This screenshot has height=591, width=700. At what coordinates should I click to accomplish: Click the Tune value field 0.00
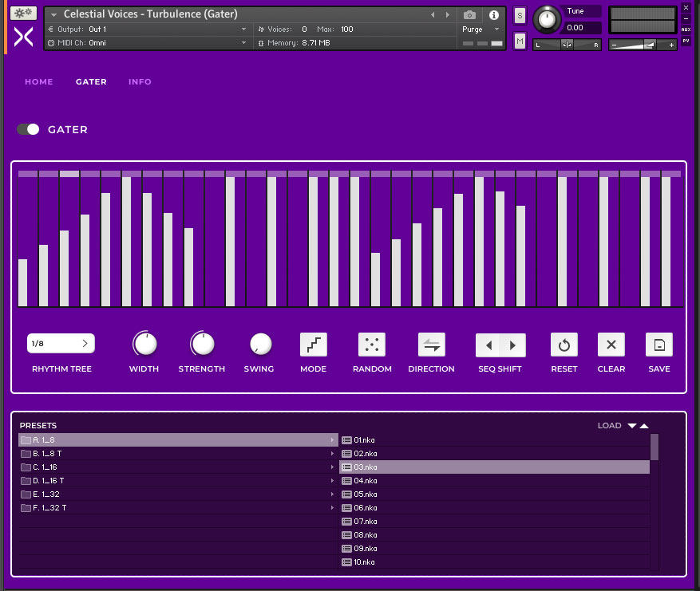point(581,28)
